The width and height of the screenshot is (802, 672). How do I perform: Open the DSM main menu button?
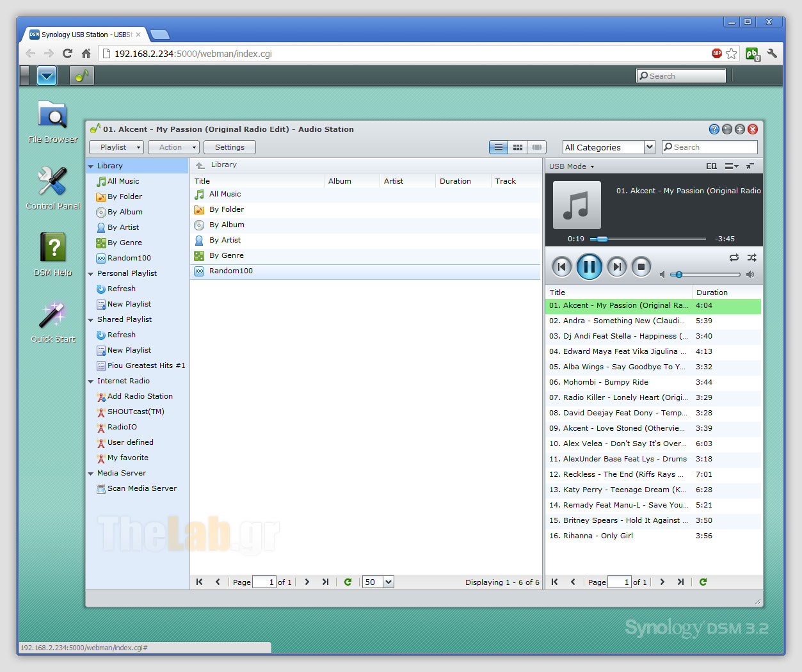pyautogui.click(x=47, y=76)
